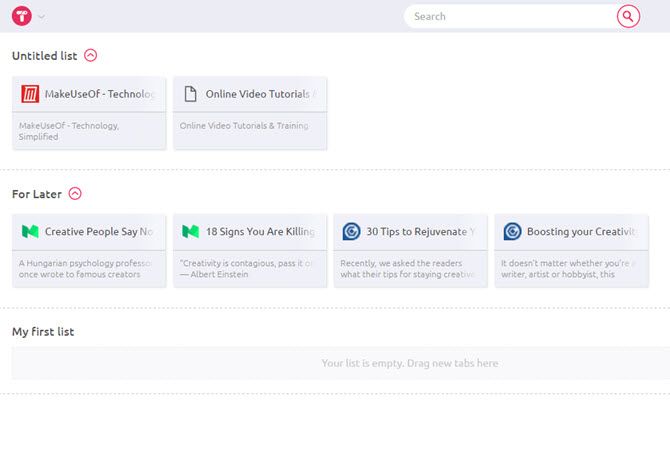Image resolution: width=670 pixels, height=471 pixels.
Task: Open the dropdown arrow beside the logo
Action: [x=41, y=17]
